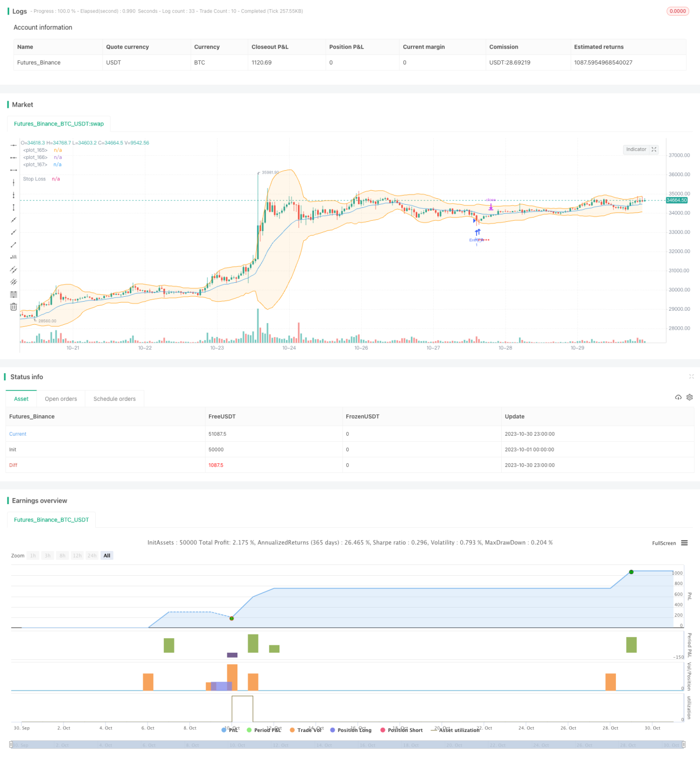Viewport: 700px width, 760px height.
Task: Delete drawings with the trash icon
Action: coord(13,306)
